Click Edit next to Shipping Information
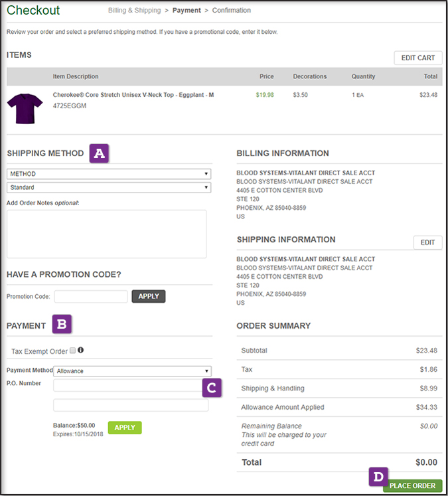The image size is (448, 496). 427,242
